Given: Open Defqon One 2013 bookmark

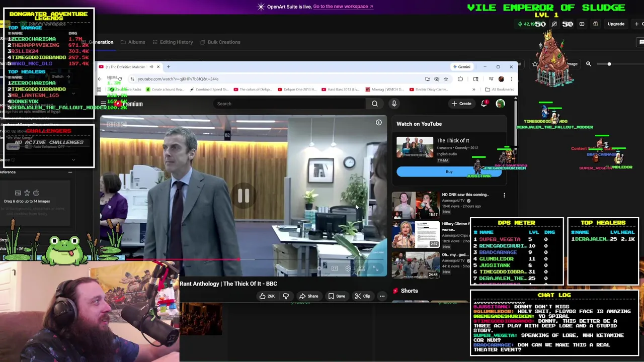Looking at the screenshot, I should [296, 89].
